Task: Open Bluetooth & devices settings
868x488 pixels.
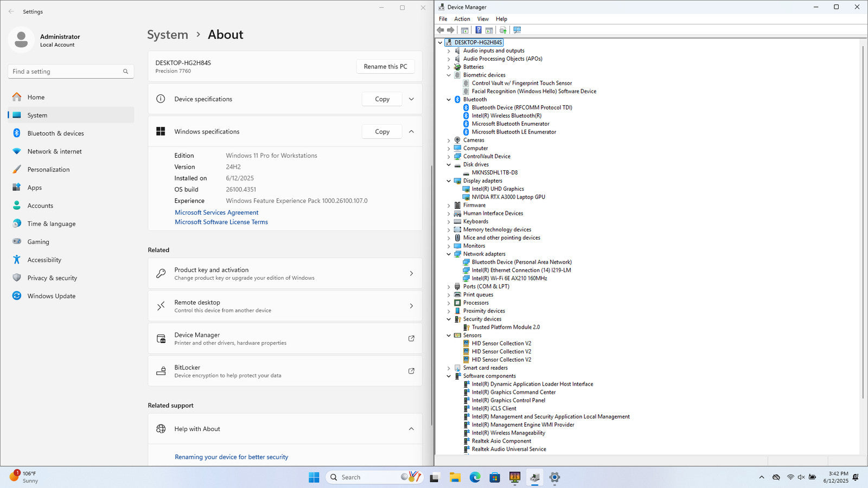Action: tap(71, 133)
